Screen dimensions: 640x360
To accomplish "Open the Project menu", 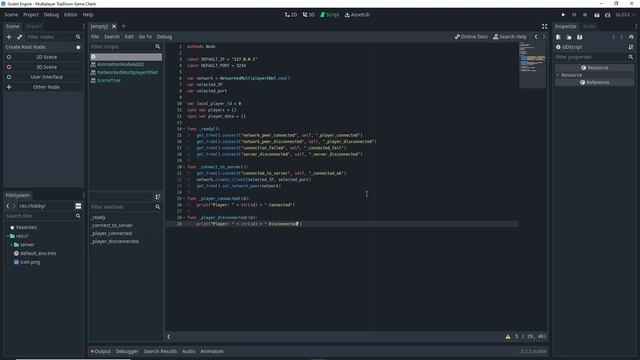I will click(31, 15).
